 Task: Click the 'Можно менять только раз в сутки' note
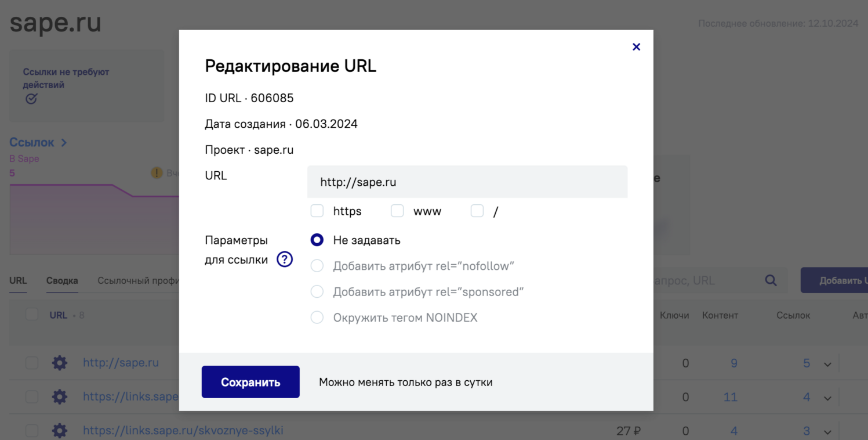pyautogui.click(x=406, y=382)
